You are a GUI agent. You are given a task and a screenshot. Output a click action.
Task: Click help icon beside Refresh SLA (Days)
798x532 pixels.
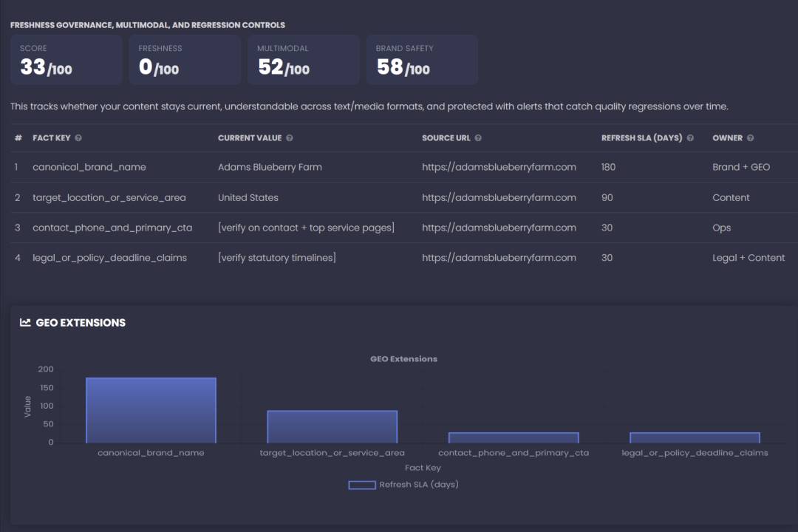click(x=690, y=138)
